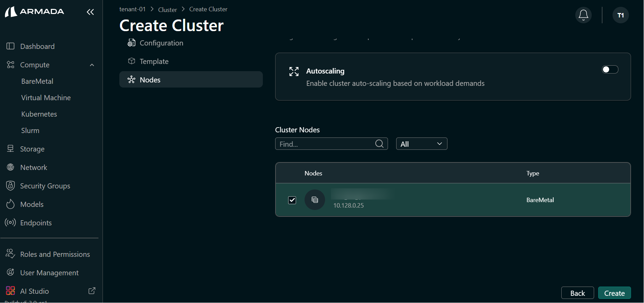The image size is (644, 303).
Task: Open the Security Groups page
Action: (x=45, y=186)
